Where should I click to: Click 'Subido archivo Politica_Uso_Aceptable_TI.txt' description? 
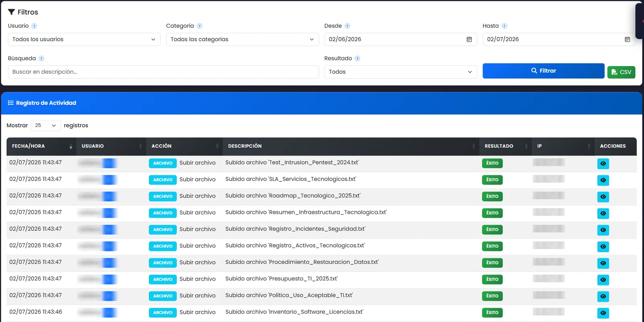pos(289,295)
